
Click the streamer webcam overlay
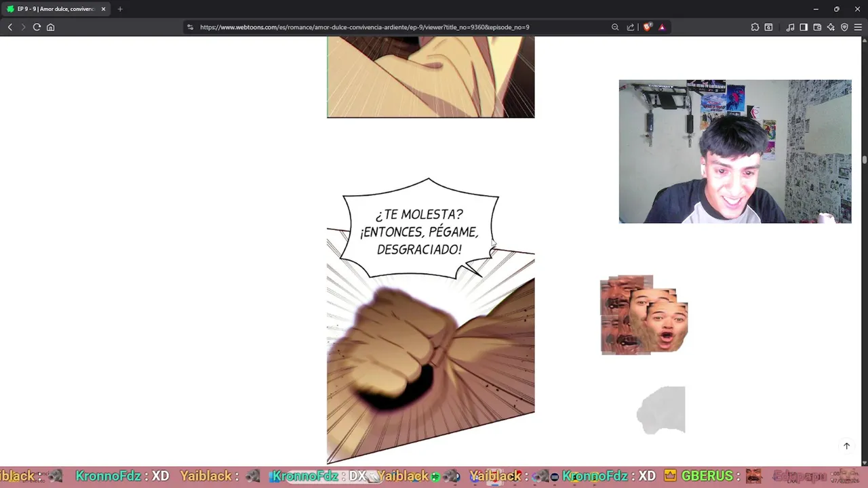click(735, 151)
